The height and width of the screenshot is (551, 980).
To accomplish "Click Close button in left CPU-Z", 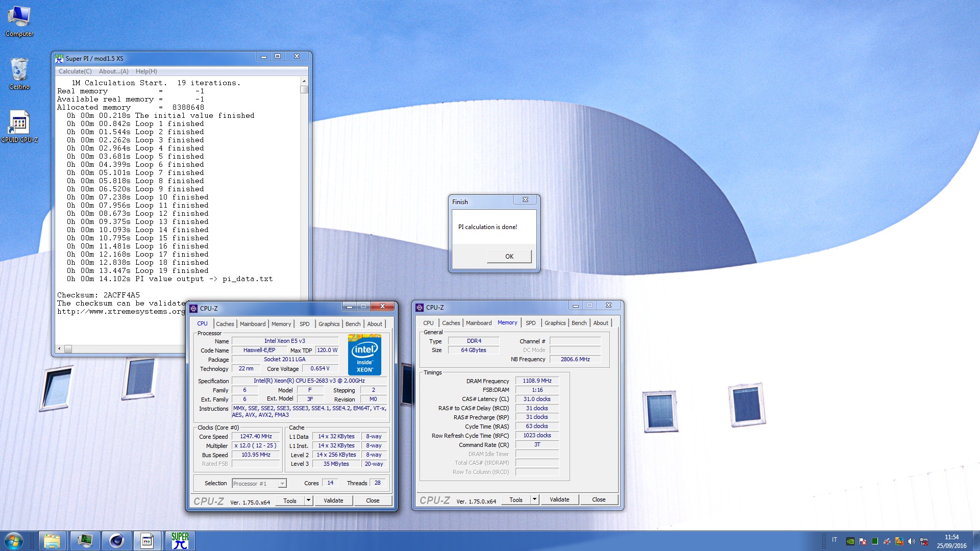I will coord(373,500).
